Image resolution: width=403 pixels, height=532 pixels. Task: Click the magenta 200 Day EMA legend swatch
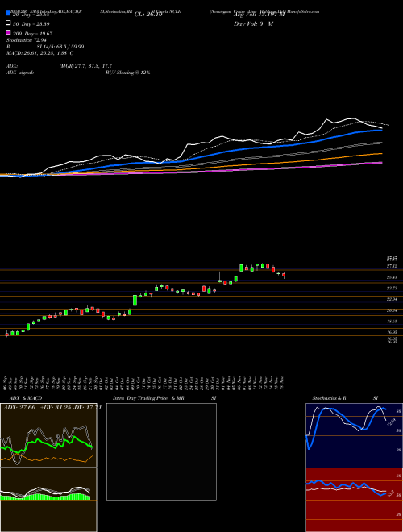click(x=8, y=32)
